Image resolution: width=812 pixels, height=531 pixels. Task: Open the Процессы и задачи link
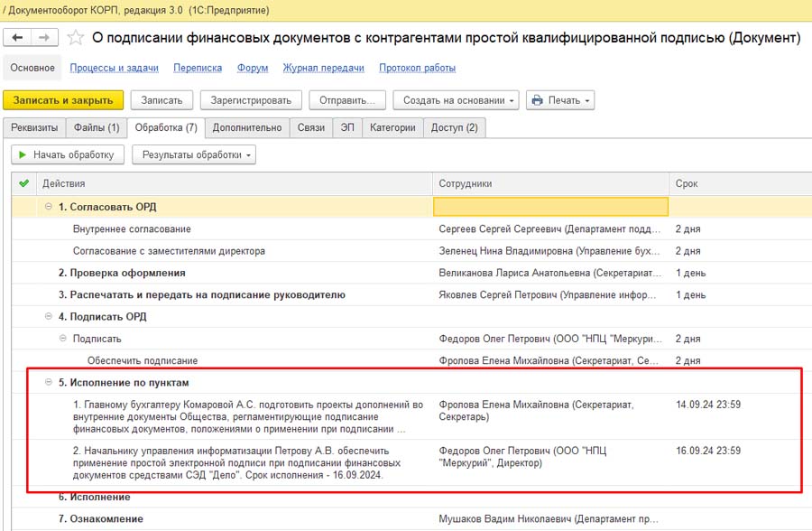coord(114,68)
